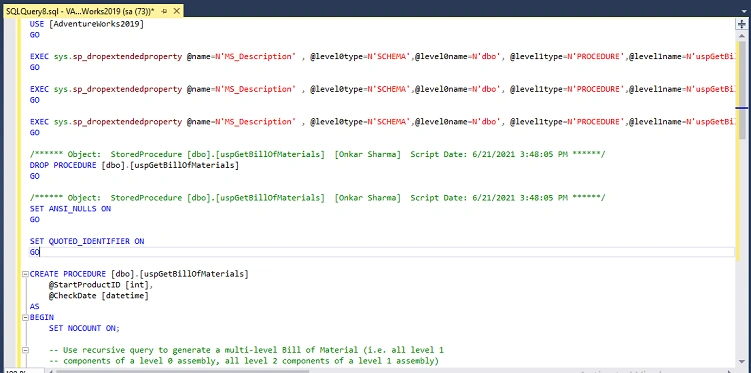The height and width of the screenshot is (373, 751).
Task: Collapse the CREATE PROCEDURE outlining region
Action: 25,274
